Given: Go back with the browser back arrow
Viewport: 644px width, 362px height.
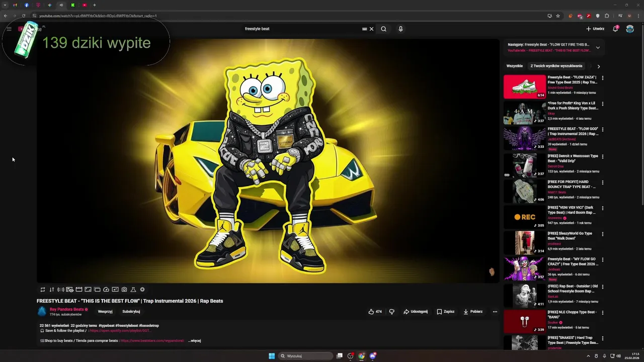Looking at the screenshot, I should click(5, 16).
